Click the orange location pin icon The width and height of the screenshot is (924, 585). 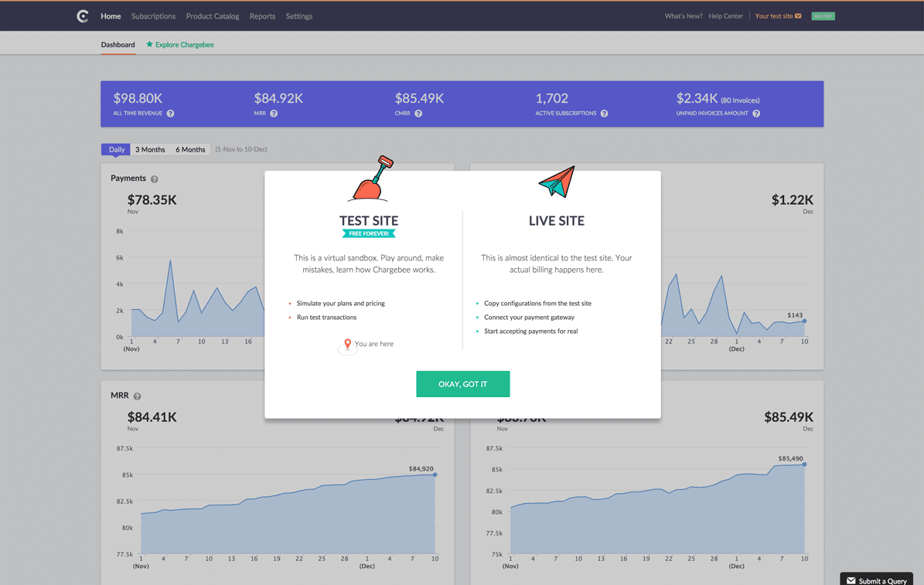[348, 343]
